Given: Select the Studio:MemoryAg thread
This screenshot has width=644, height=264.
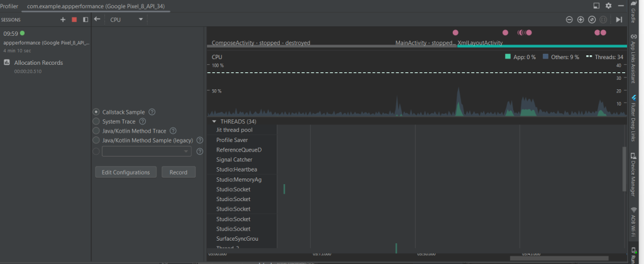Looking at the screenshot, I should 239,179.
